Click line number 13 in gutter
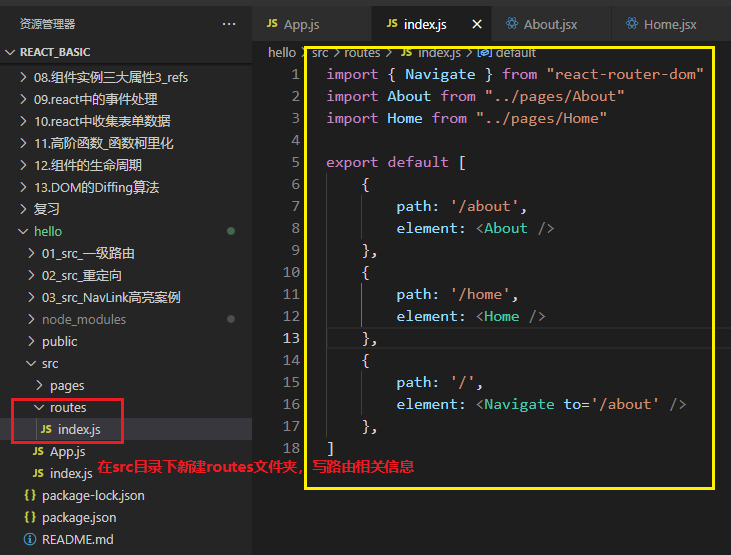This screenshot has width=731, height=555. tap(291, 338)
